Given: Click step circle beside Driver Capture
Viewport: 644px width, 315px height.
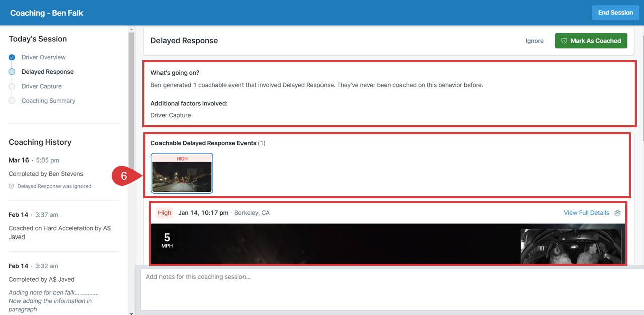Looking at the screenshot, I should click(x=12, y=86).
